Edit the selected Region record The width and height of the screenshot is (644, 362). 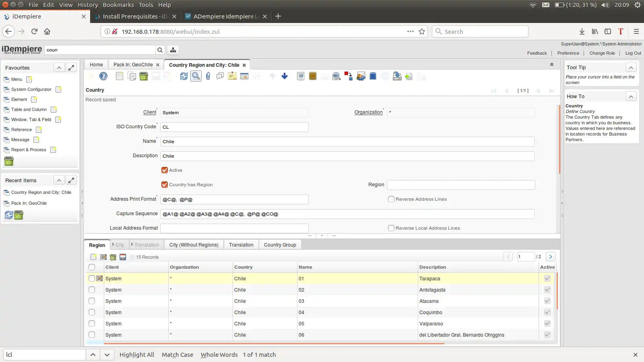[x=103, y=257]
